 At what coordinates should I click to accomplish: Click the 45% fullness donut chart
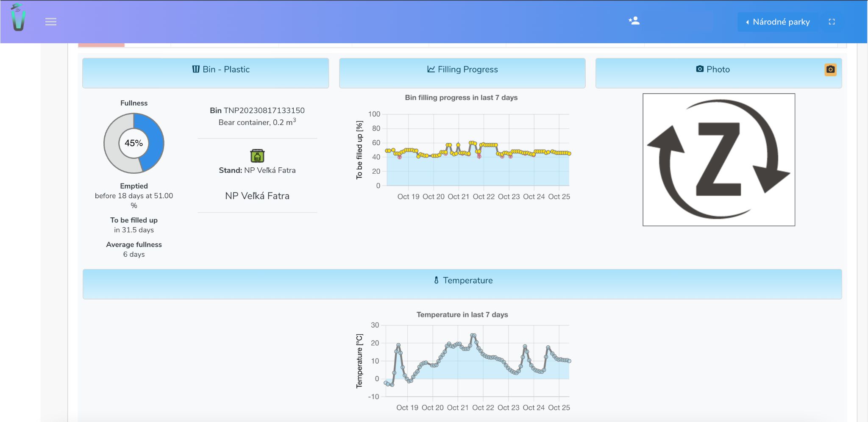134,143
